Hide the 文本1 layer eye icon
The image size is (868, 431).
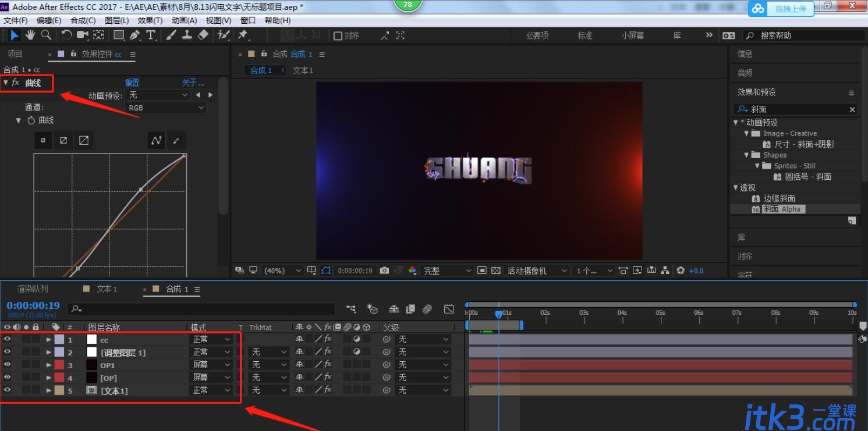[x=8, y=390]
